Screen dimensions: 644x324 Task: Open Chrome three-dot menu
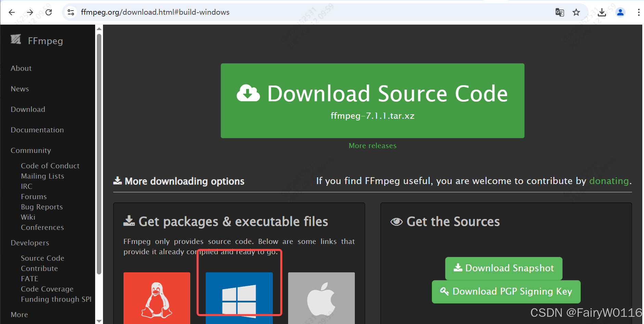click(x=639, y=12)
